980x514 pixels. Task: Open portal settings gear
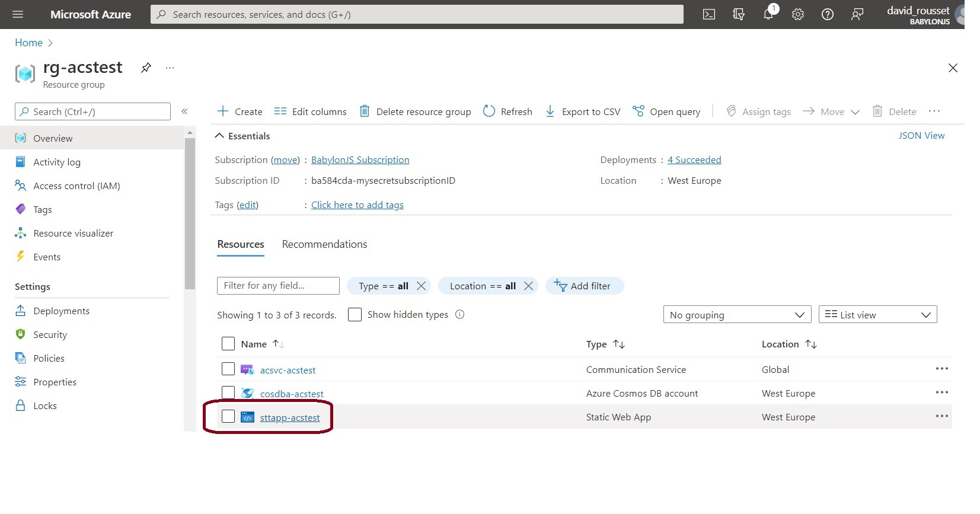tap(798, 14)
